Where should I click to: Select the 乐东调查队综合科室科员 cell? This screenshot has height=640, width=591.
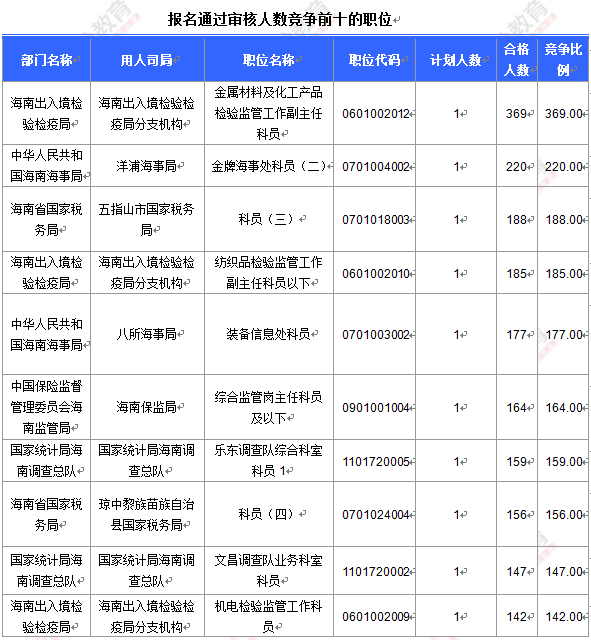point(269,460)
